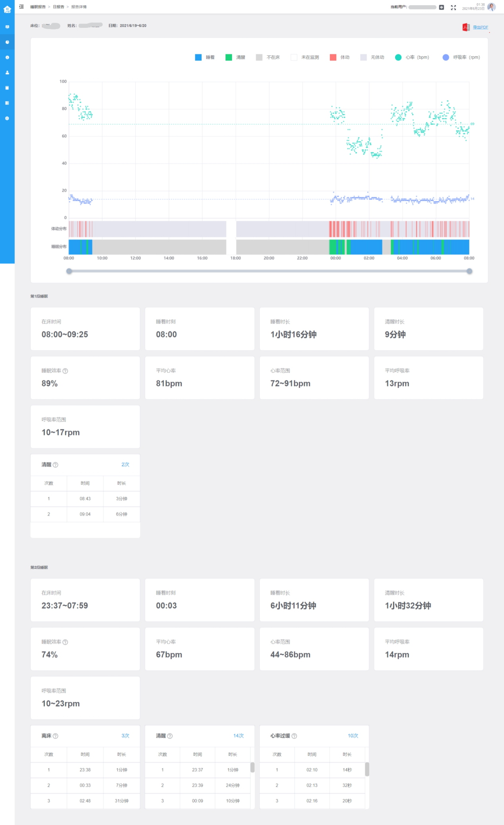This screenshot has width=504, height=825.
Task: Click the left handle of chart time slider
Action: tap(69, 271)
